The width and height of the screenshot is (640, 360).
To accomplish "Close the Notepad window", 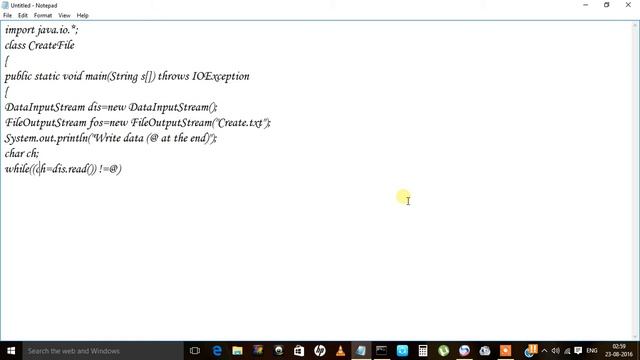I will click(628, 5).
